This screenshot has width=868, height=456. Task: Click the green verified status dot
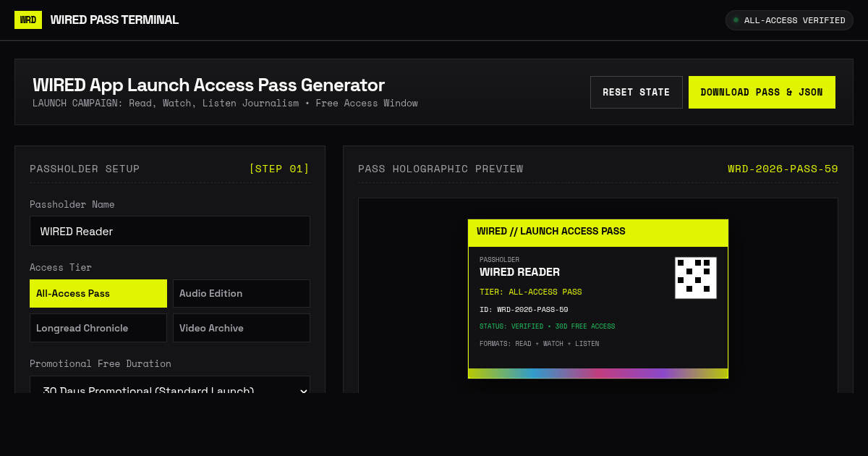click(x=736, y=20)
